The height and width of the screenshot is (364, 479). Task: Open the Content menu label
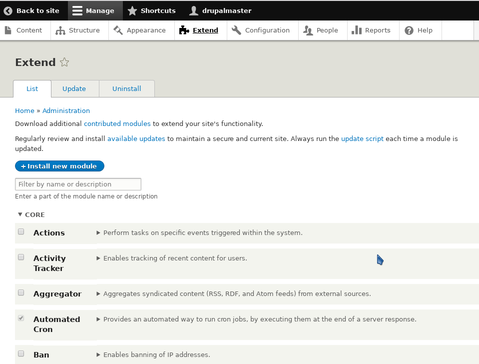[x=29, y=30]
